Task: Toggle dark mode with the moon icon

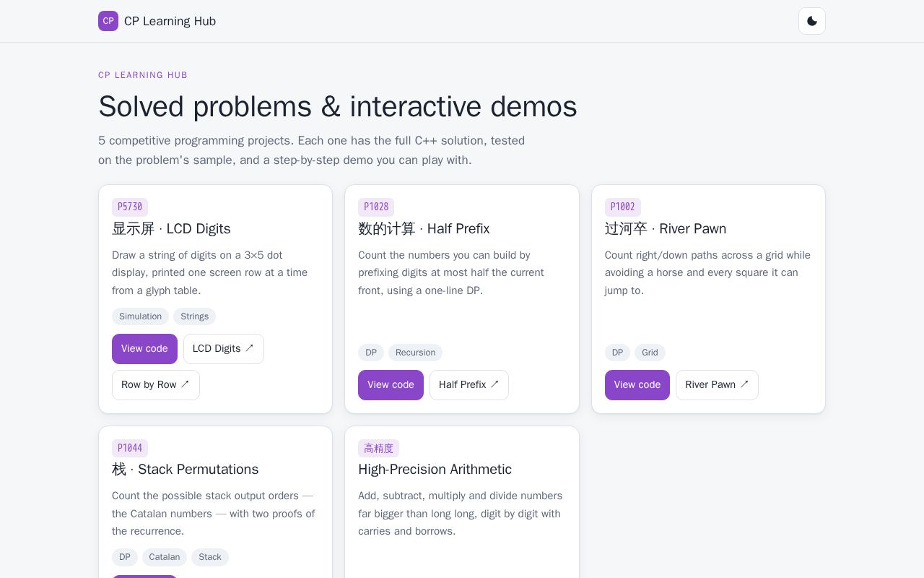Action: 812,21
